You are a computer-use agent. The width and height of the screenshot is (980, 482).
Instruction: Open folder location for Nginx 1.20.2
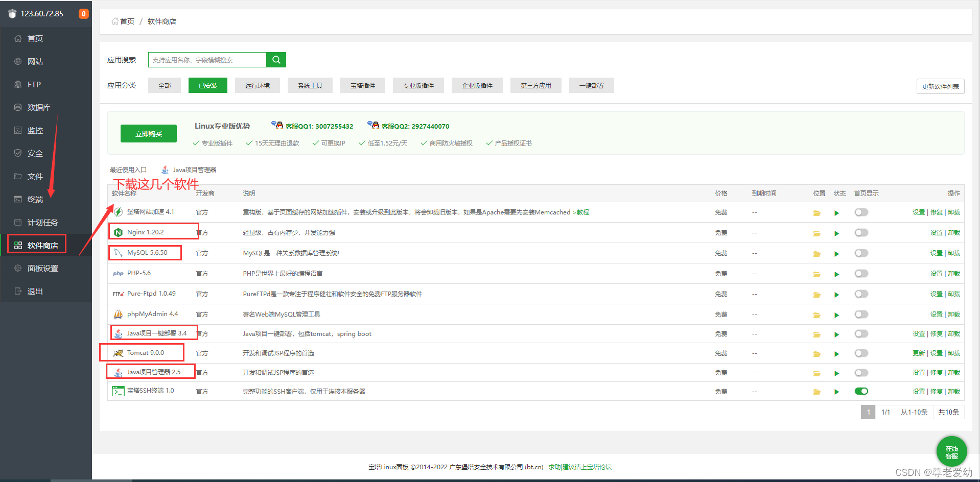[x=816, y=233]
